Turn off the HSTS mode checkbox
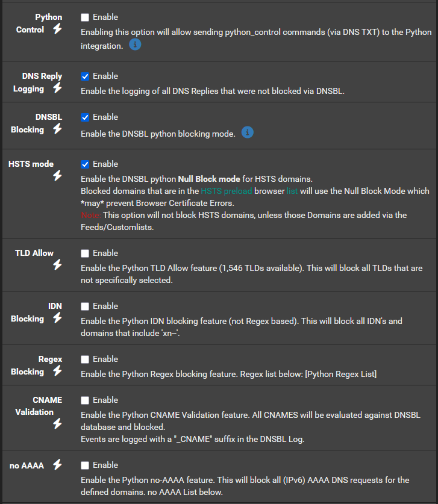The height and width of the screenshot is (504, 438). pos(85,164)
